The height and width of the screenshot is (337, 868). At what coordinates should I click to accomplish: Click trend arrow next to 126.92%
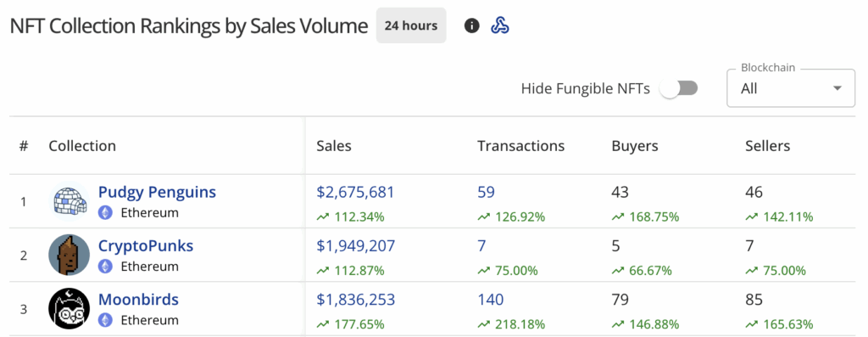484,217
